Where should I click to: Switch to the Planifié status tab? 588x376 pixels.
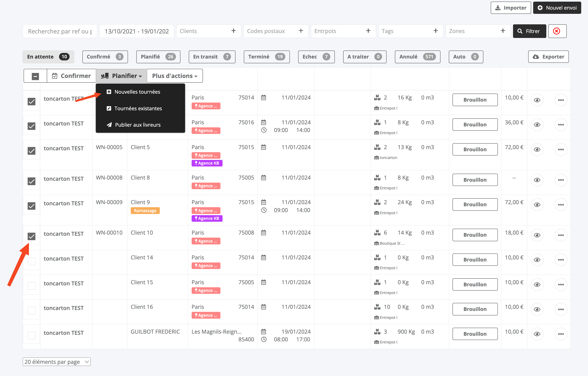point(158,57)
